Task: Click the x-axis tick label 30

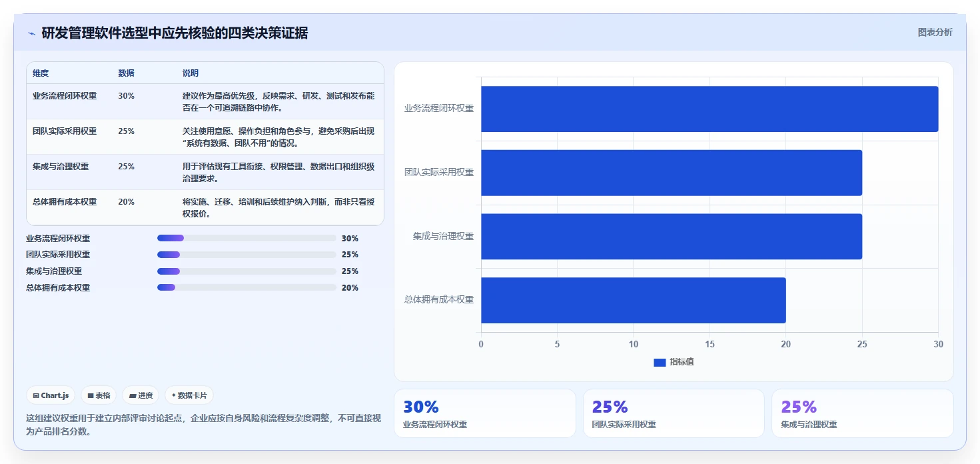Action: [938, 344]
